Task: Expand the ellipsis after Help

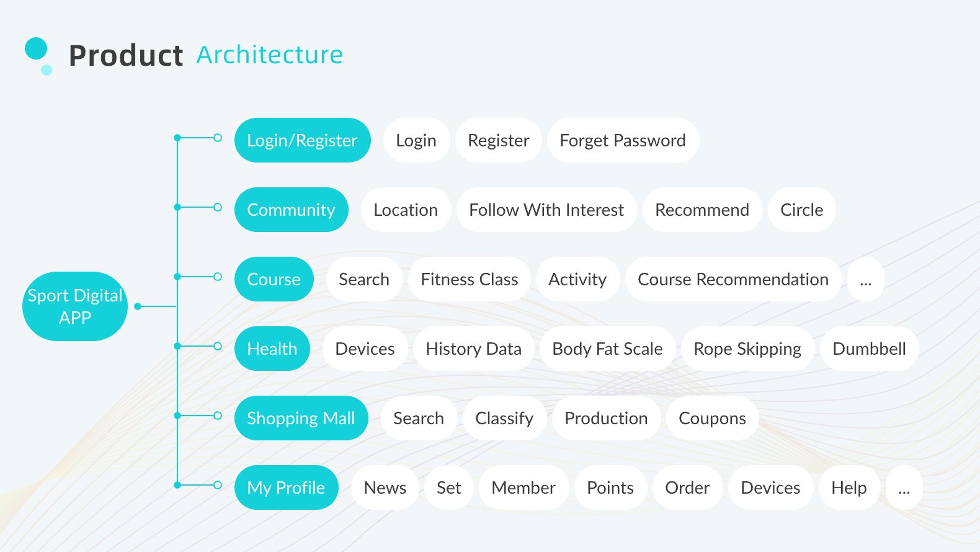Action: point(904,488)
